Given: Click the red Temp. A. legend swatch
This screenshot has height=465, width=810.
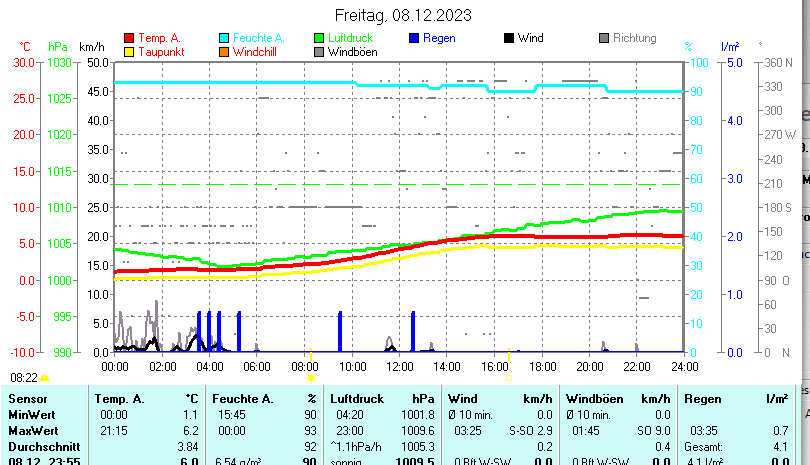Looking at the screenshot, I should [129, 38].
